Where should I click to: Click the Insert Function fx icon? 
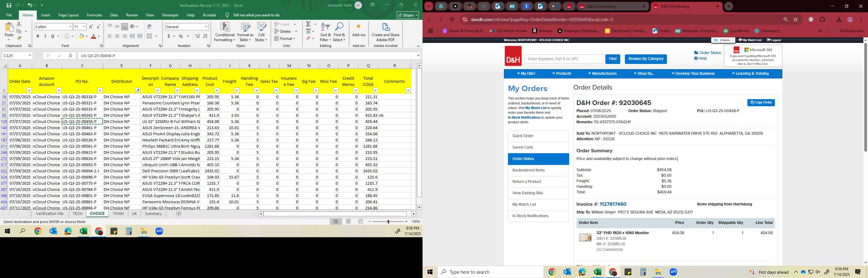(x=71, y=56)
